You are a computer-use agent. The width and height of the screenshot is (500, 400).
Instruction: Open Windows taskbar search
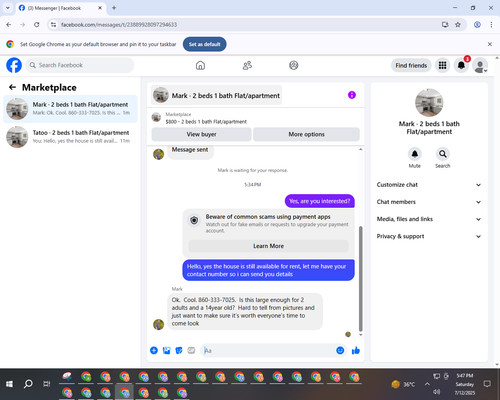[x=28, y=384]
